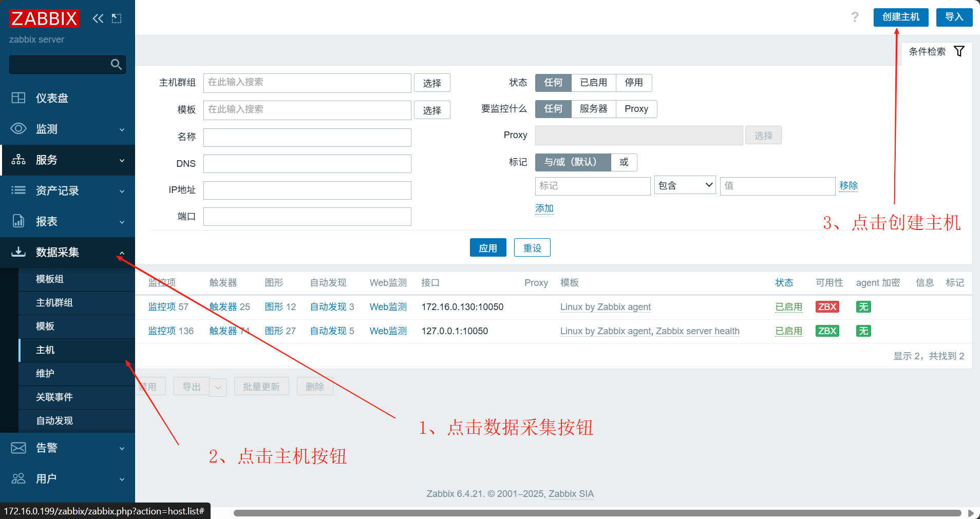Click 无 encryption badge in first host row

coord(863,306)
